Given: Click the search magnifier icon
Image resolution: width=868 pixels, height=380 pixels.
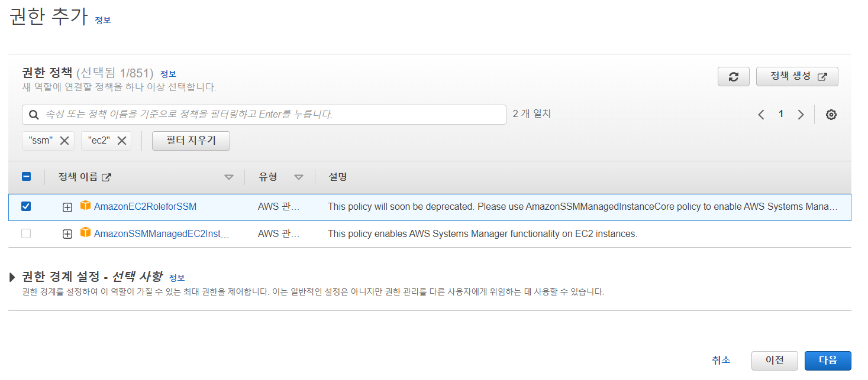Looking at the screenshot, I should (34, 115).
